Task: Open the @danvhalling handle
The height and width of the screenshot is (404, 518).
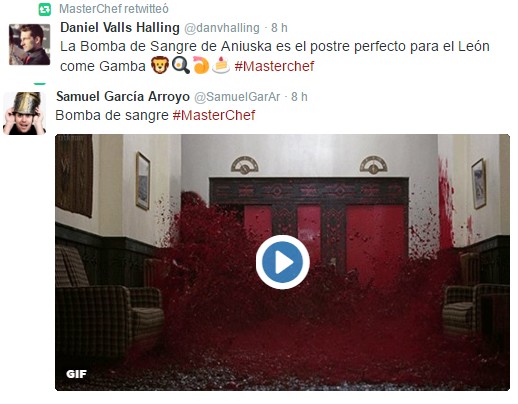Action: point(222,28)
